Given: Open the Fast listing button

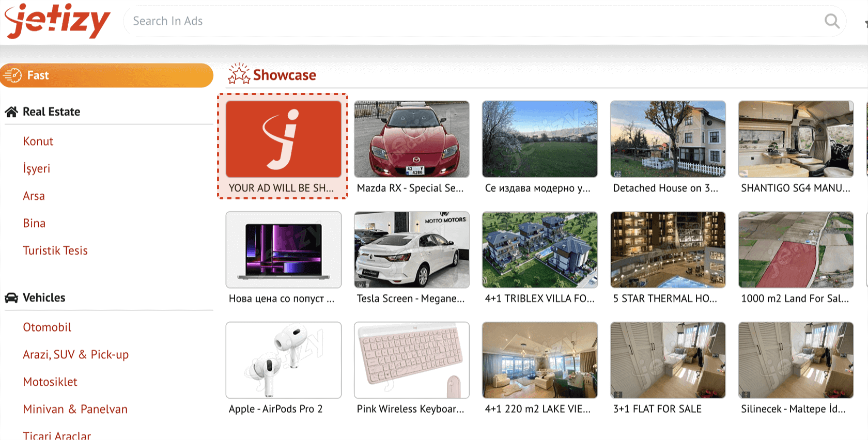Looking at the screenshot, I should coord(106,75).
